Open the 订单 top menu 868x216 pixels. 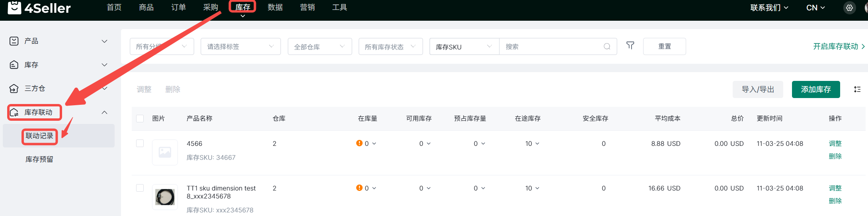178,8
